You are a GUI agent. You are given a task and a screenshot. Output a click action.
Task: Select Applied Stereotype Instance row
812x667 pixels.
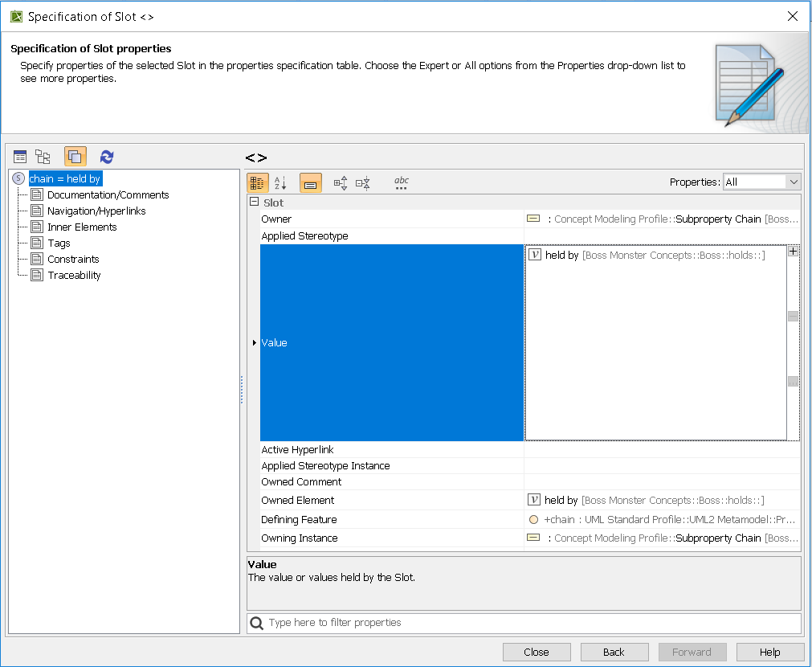[x=530, y=465]
